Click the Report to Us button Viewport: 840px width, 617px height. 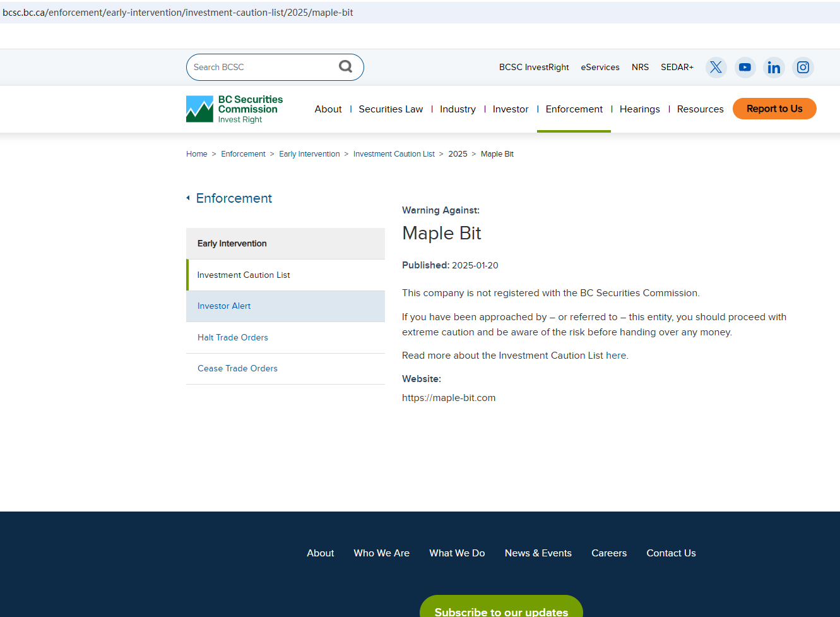[774, 109]
